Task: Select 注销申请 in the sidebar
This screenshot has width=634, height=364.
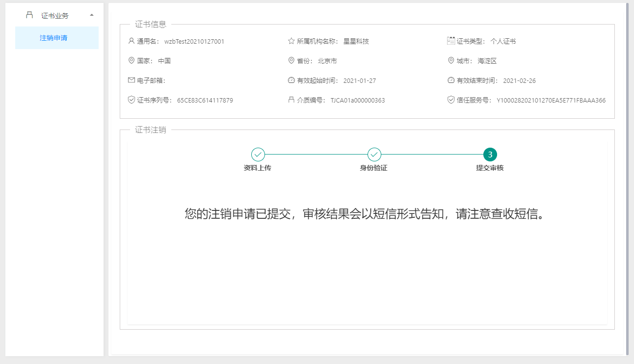Action: click(x=53, y=38)
